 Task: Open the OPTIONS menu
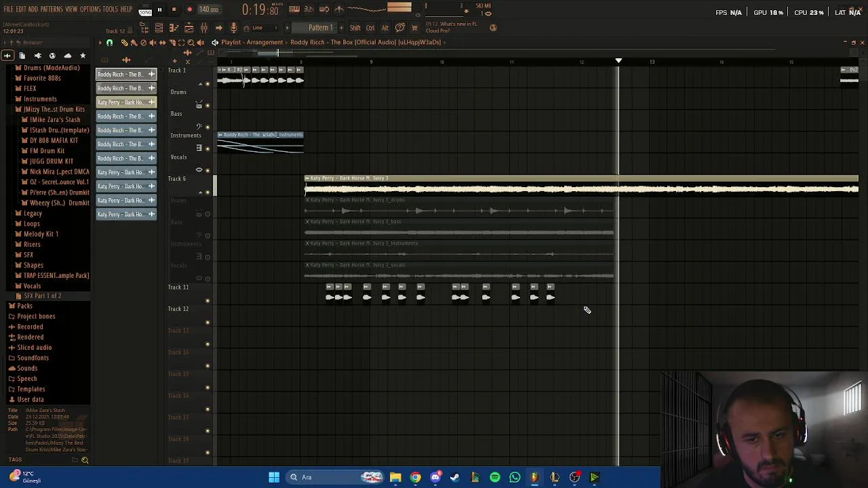[x=90, y=9]
